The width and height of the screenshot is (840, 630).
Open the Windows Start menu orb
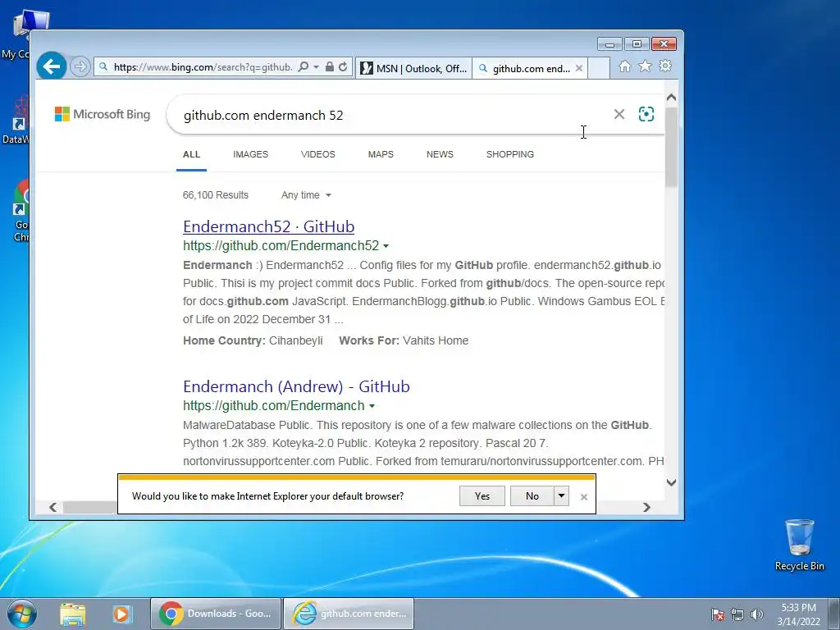21,614
